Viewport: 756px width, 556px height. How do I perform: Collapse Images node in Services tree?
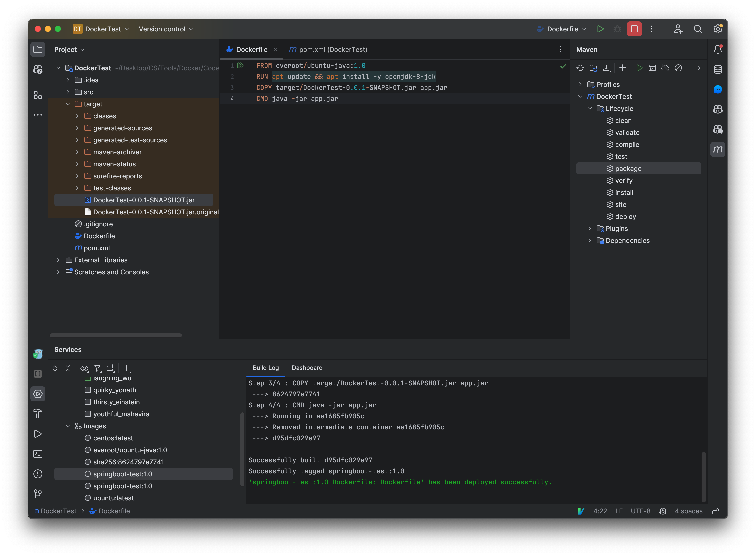click(x=68, y=426)
